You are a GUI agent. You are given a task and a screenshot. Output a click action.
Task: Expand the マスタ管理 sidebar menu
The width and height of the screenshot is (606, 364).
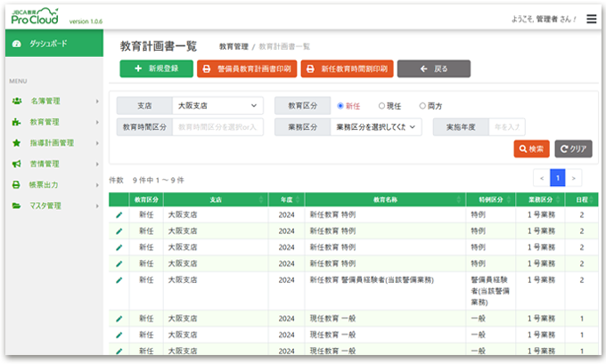(52, 206)
